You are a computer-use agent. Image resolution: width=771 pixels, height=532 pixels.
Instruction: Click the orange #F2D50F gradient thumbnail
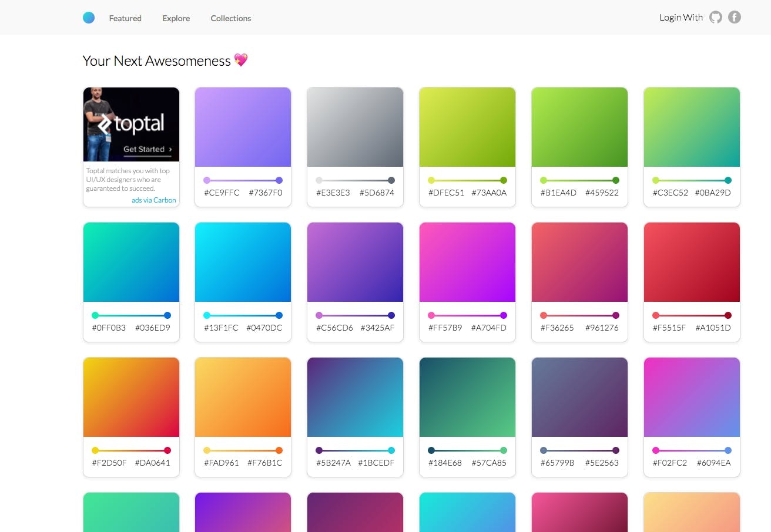point(130,396)
